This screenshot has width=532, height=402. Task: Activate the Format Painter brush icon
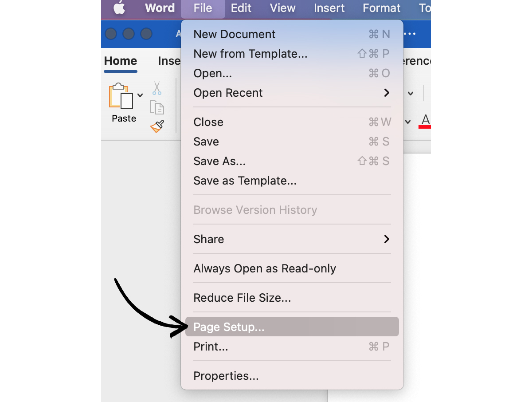[x=156, y=126]
